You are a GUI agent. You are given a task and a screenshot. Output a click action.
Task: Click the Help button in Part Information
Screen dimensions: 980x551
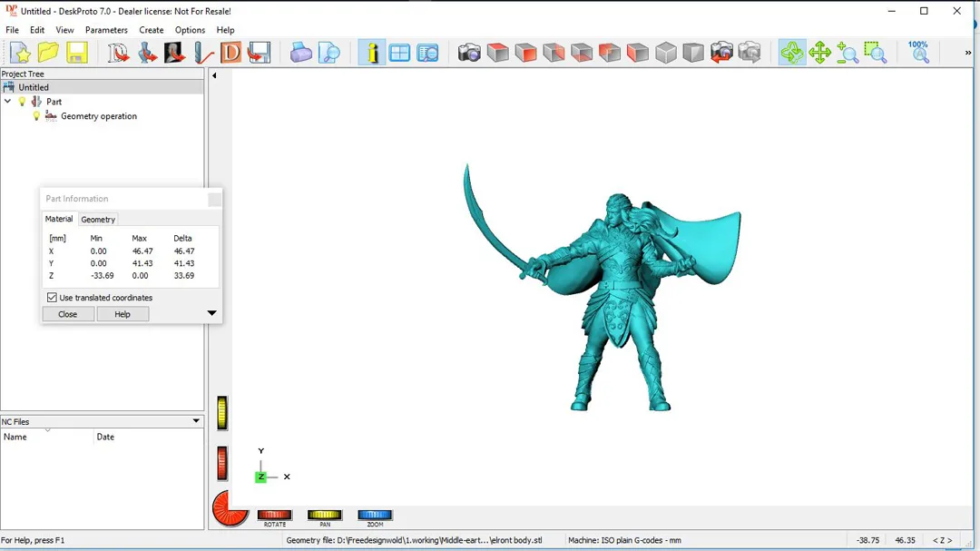pyautogui.click(x=122, y=314)
